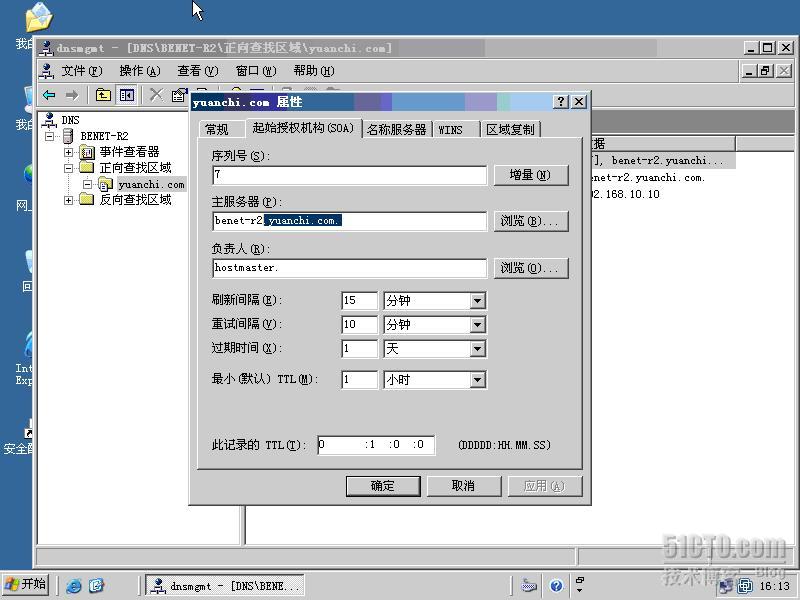800x600 pixels.
Task: Click the dnsmgmt taskbar button
Action: click(x=225, y=585)
